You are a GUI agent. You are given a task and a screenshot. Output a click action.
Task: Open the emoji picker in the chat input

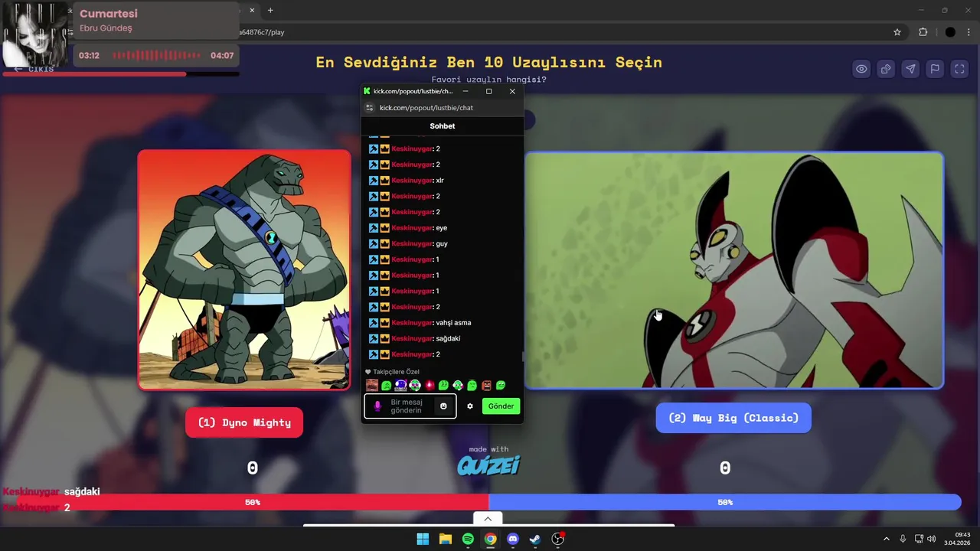coord(443,406)
